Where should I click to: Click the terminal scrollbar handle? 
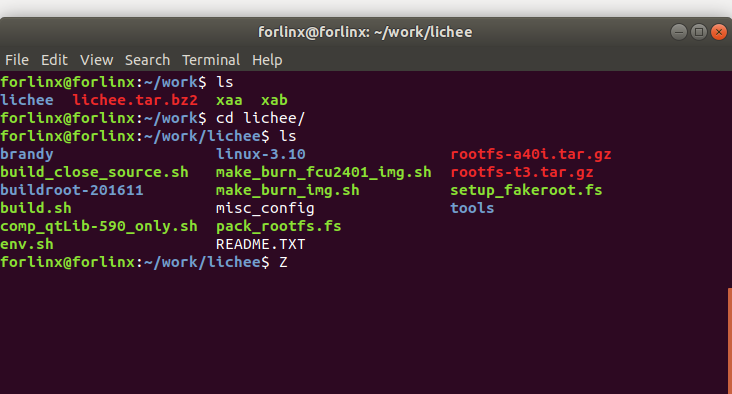730,341
